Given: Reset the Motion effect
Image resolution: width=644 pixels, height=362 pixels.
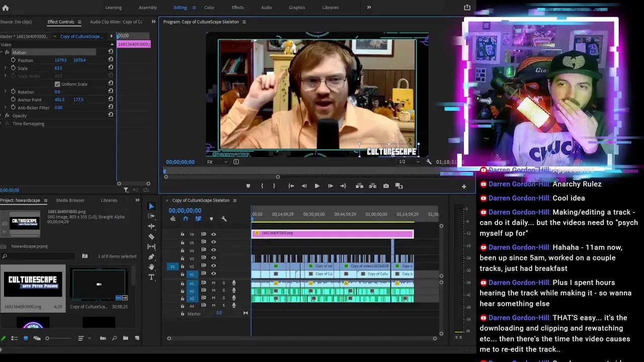Looking at the screenshot, I should 111,52.
